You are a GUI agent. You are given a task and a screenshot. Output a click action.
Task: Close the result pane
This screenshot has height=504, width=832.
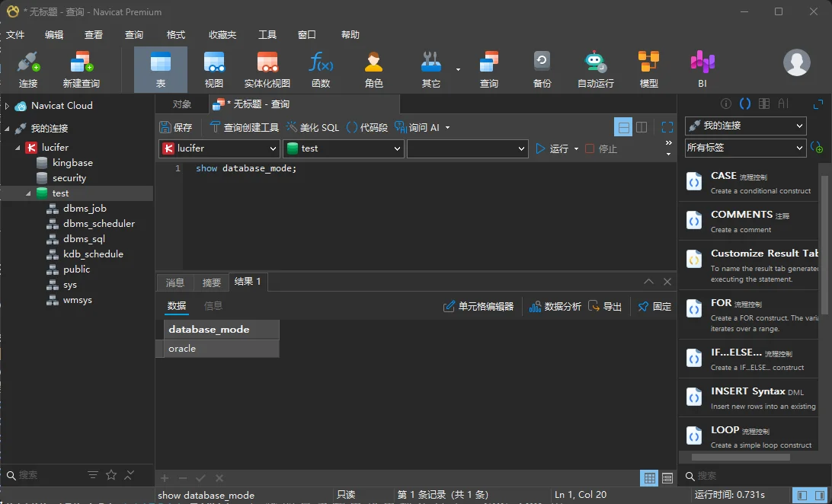[x=667, y=282]
